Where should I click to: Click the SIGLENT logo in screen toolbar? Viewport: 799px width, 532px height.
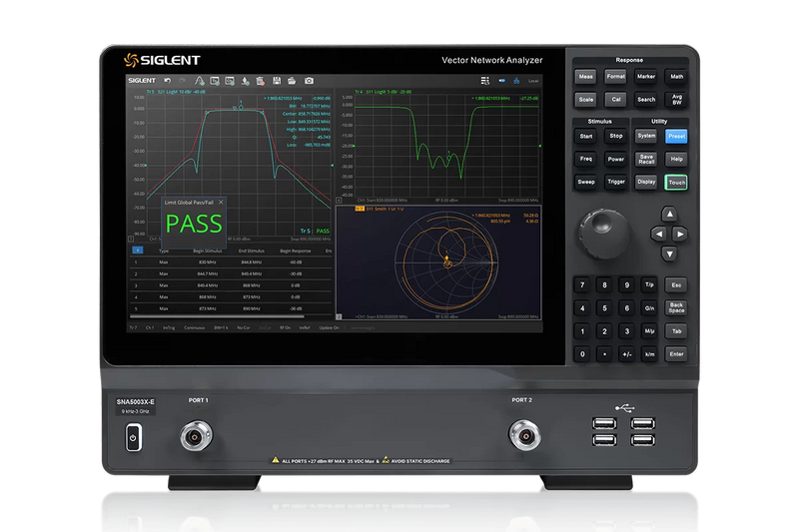(x=142, y=81)
